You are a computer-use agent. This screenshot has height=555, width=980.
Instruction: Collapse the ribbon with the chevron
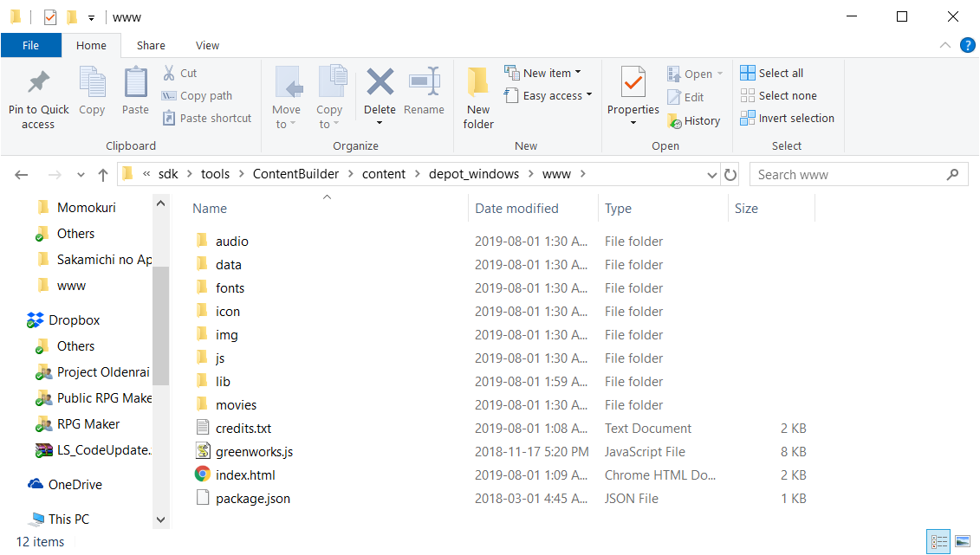coord(945,45)
